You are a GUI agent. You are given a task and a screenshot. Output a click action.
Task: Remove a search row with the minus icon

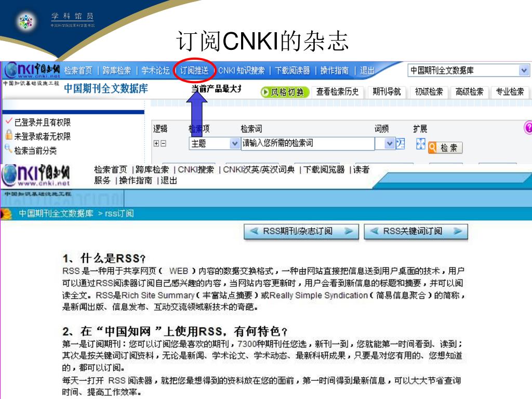pos(163,143)
